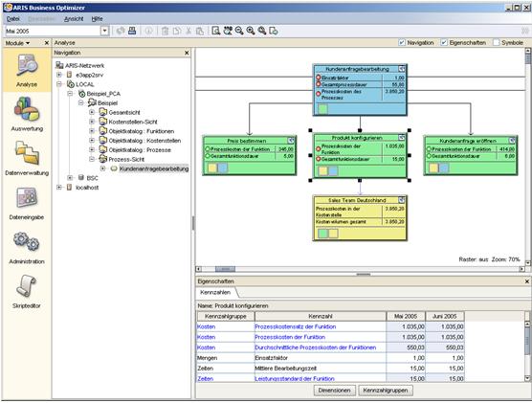Open the Ansicht menu
The image size is (532, 403).
[x=74, y=19]
